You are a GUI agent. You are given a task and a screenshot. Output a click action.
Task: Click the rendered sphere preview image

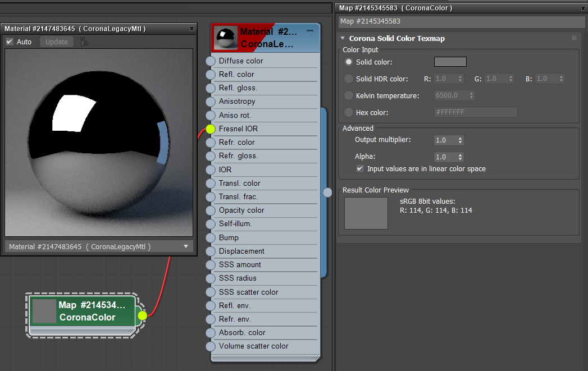pyautogui.click(x=99, y=143)
